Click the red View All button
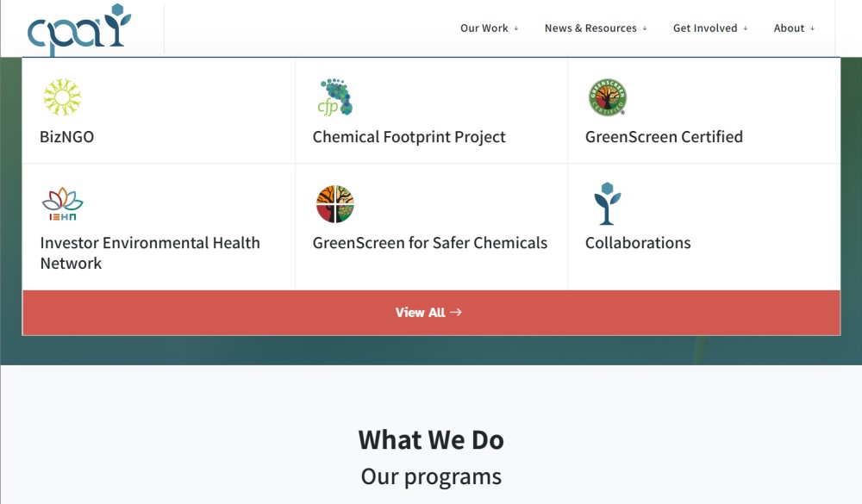862x504 pixels. 431,313
